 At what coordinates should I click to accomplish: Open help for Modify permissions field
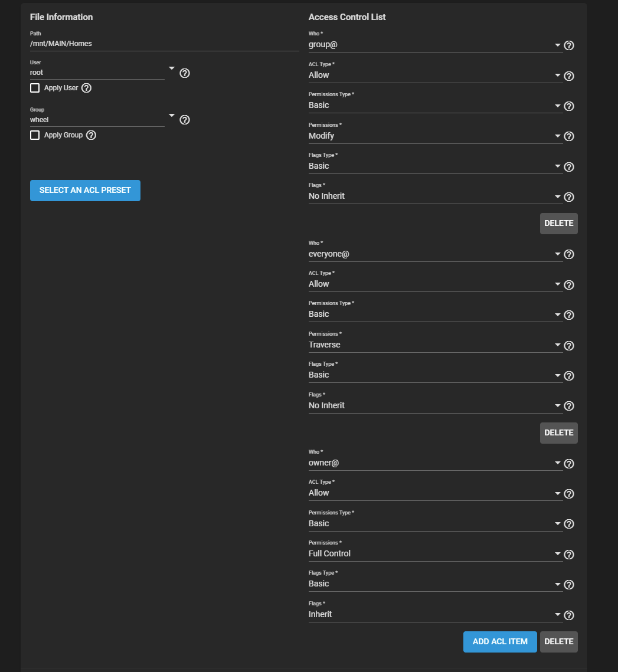tap(569, 136)
